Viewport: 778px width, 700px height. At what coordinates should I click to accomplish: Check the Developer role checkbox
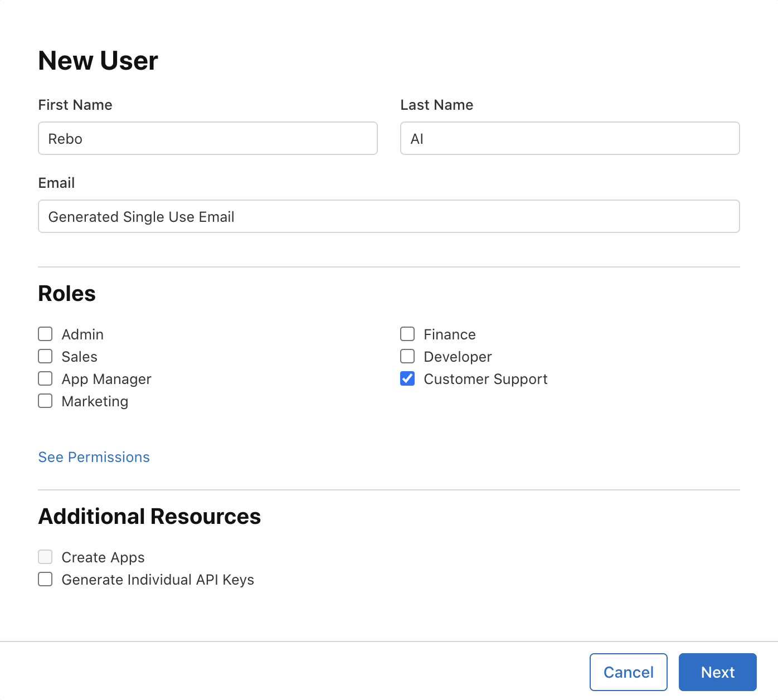click(x=407, y=356)
